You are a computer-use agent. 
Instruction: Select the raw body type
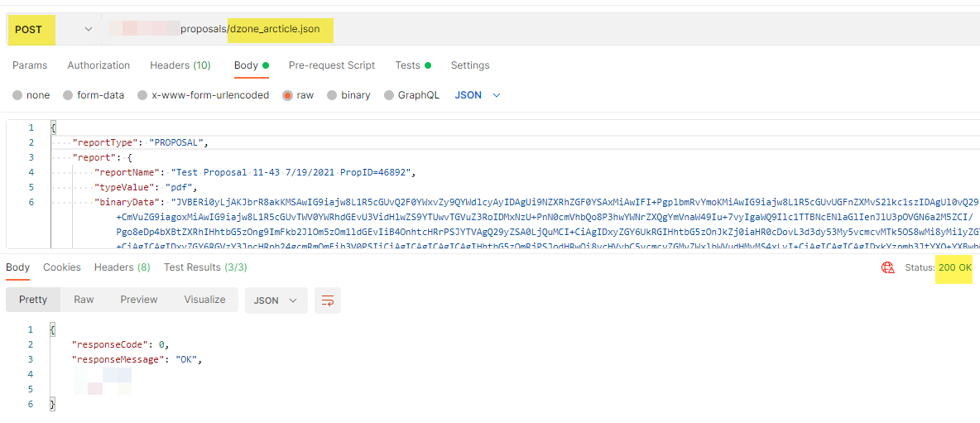point(297,95)
